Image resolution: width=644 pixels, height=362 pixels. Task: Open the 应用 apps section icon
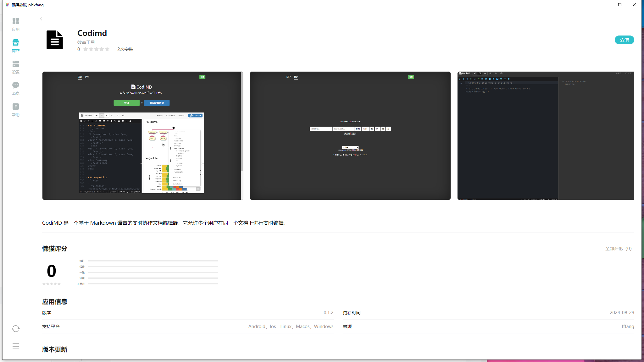point(16,25)
